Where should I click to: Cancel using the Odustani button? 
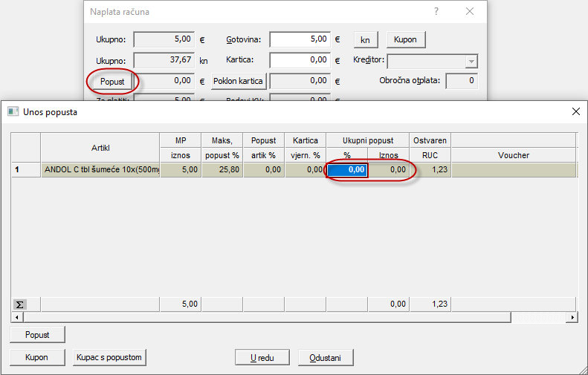326,358
